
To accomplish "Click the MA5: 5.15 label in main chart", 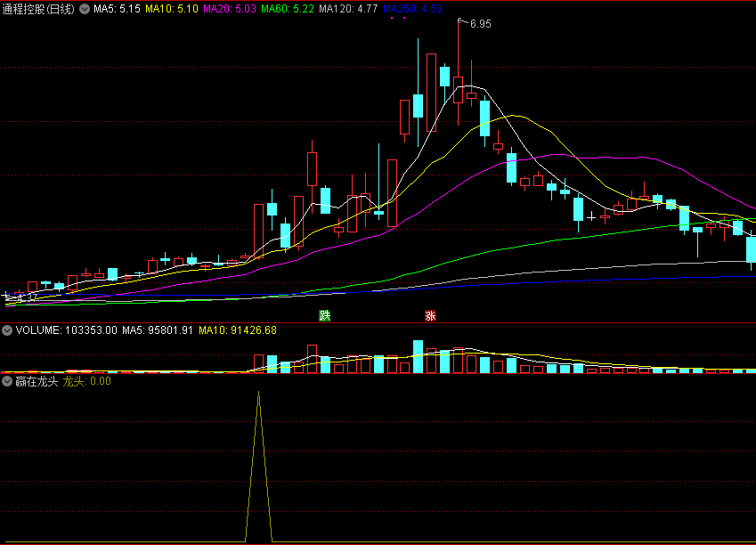I will 117,9.
